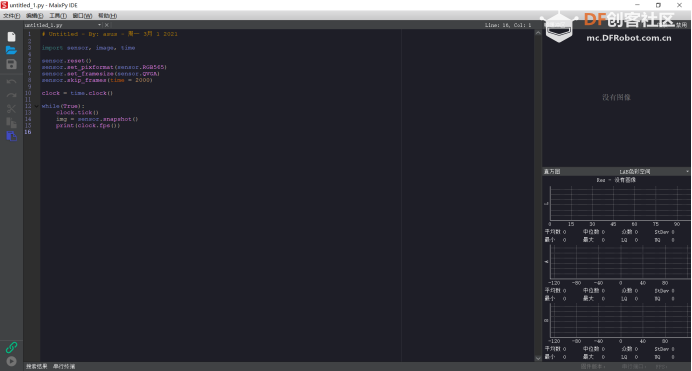Click sensor.skip_frames on line 8
The width and height of the screenshot is (692, 371).
[x=97, y=80]
